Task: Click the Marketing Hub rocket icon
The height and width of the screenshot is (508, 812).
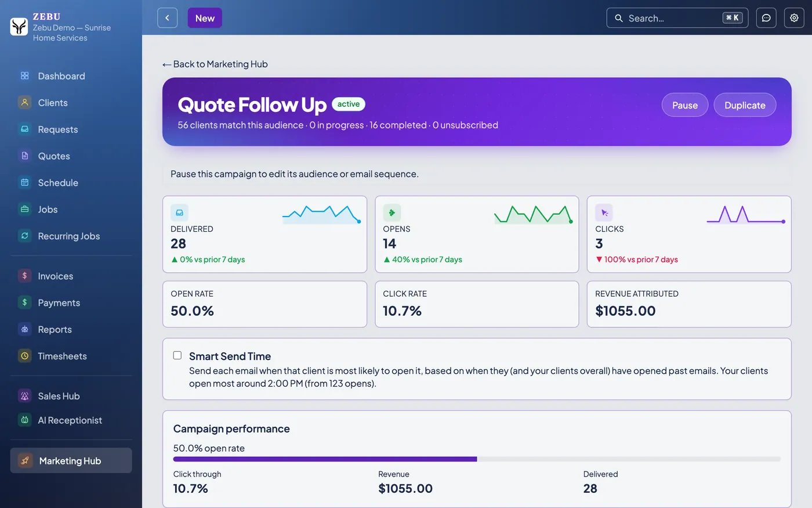Action: [x=25, y=461]
